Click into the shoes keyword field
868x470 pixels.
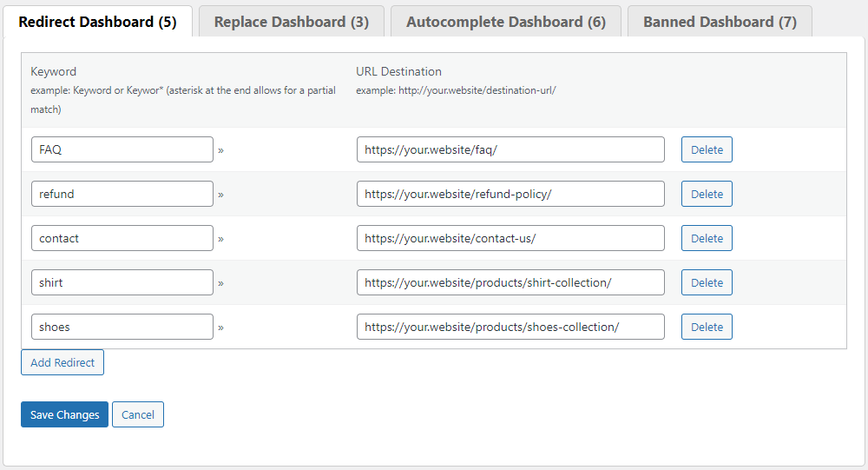tap(122, 327)
